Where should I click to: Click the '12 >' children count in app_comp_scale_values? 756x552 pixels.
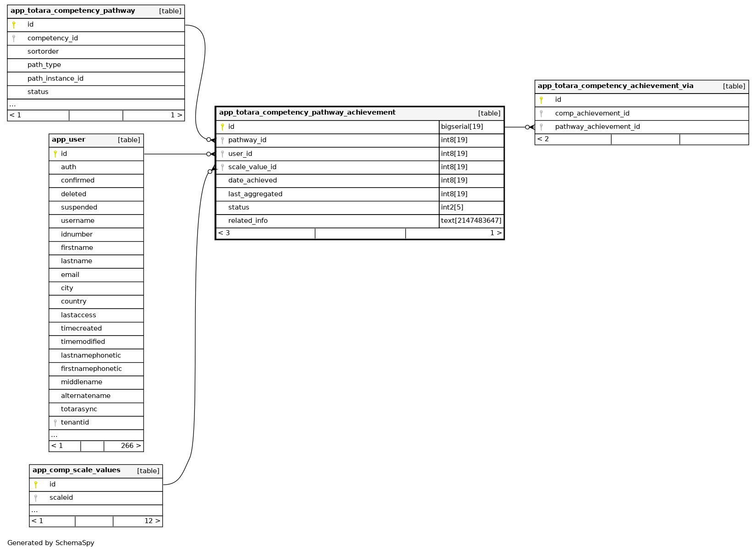pyautogui.click(x=152, y=521)
